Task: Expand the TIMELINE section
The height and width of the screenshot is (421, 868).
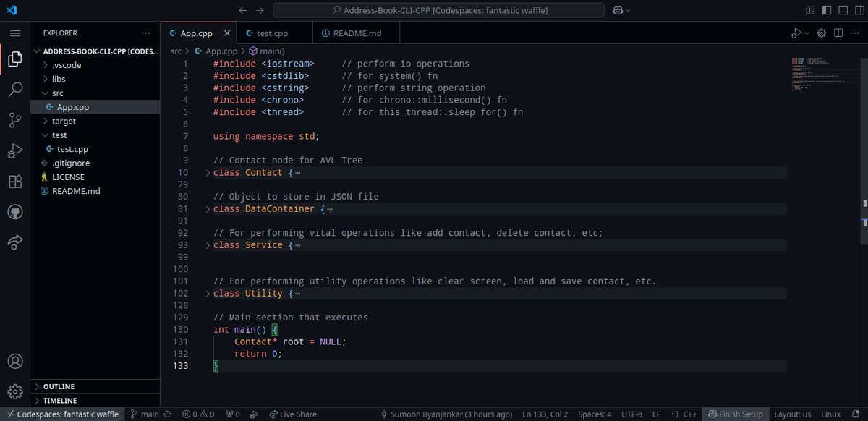Action: pos(96,400)
